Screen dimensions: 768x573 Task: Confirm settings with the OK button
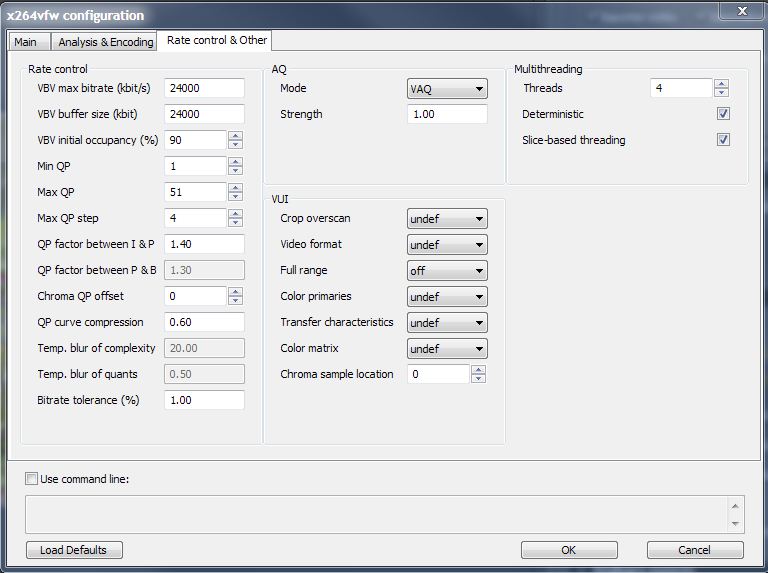[569, 550]
